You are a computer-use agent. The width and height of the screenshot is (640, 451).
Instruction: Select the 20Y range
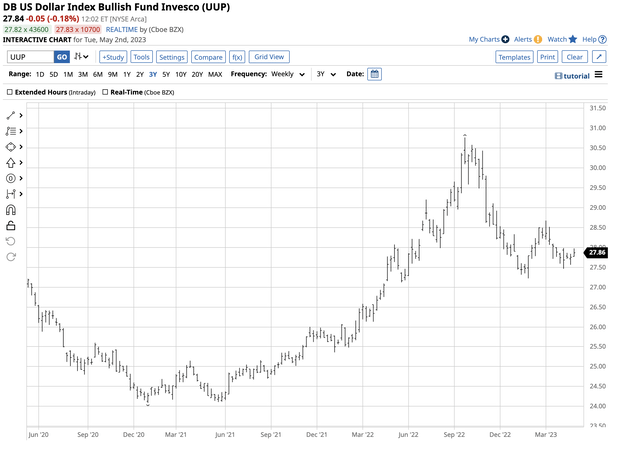click(x=197, y=74)
